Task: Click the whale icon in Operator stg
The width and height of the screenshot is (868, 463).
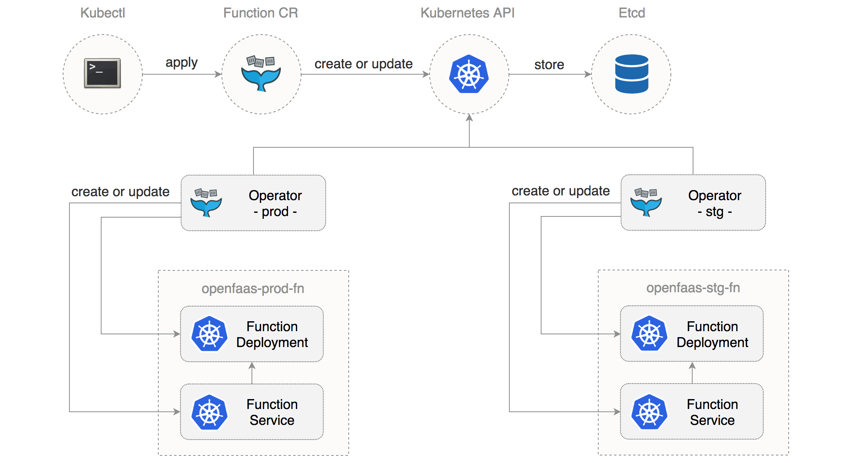Action: coord(646,202)
